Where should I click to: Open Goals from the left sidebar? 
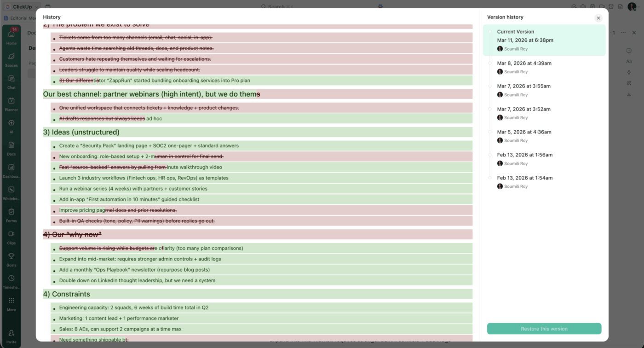click(11, 259)
